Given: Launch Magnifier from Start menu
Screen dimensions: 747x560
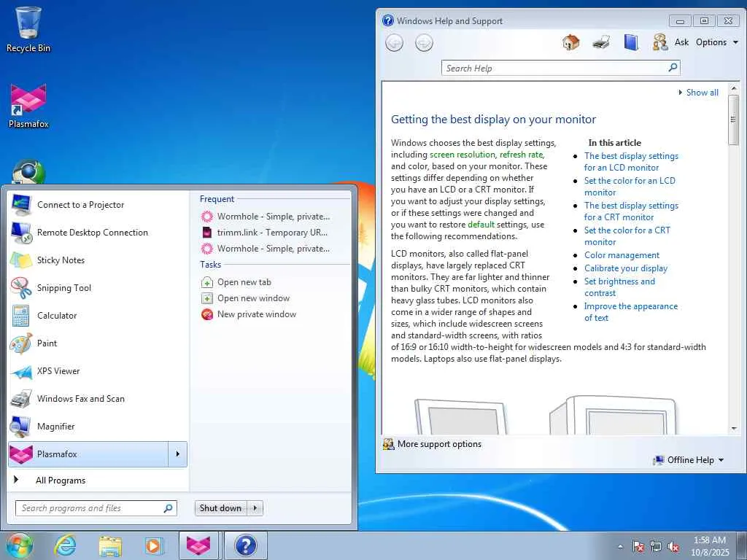Looking at the screenshot, I should (98, 426).
